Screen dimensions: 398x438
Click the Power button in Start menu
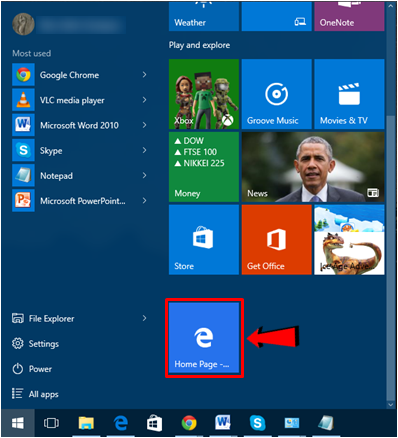point(32,369)
